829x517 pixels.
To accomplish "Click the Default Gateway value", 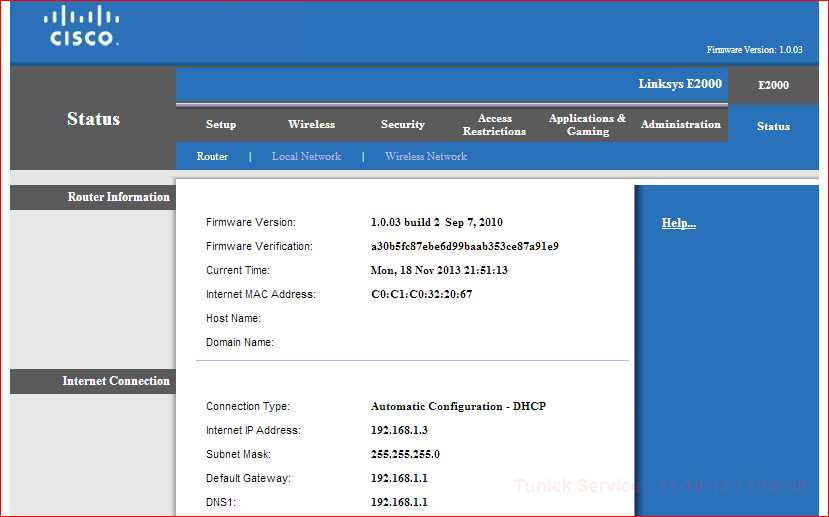I will (x=399, y=478).
